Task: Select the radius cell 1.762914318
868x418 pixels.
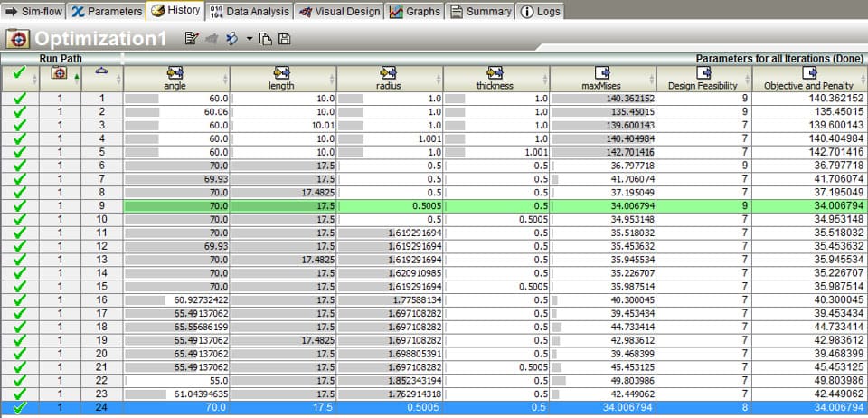Action: point(391,394)
